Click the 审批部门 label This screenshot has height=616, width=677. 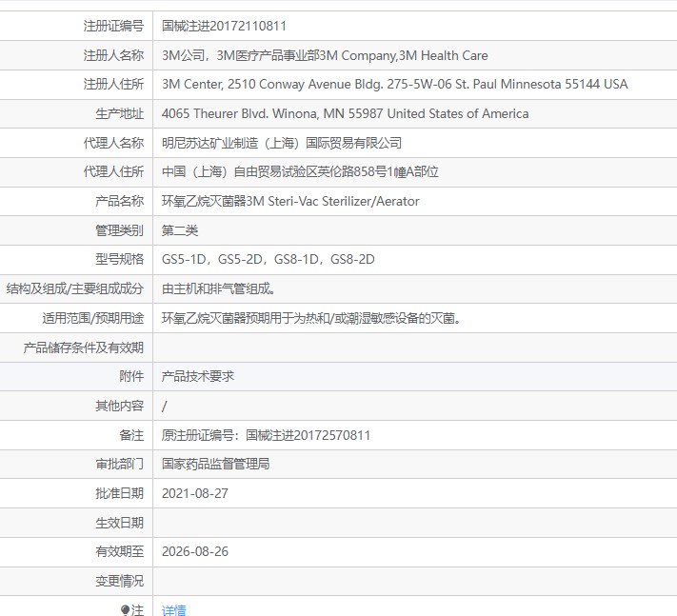point(119,464)
